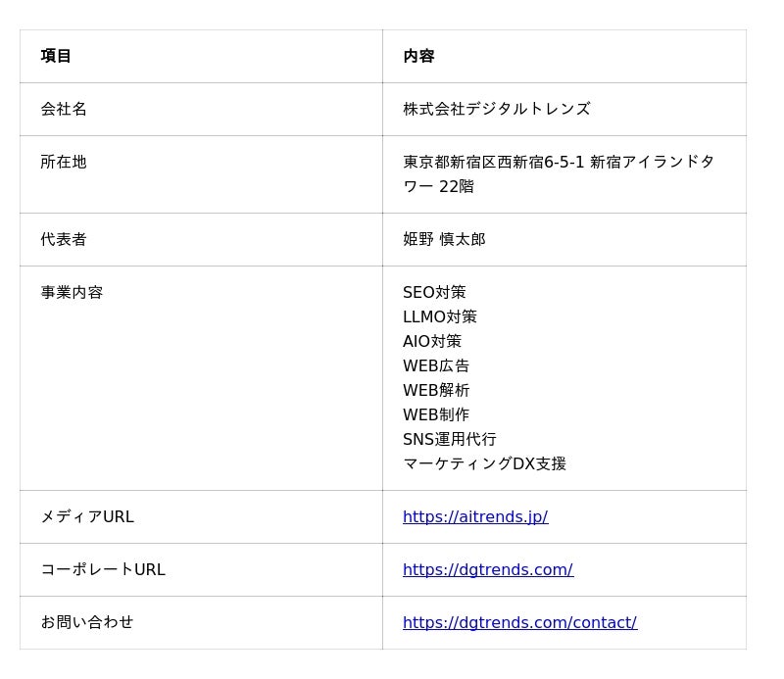Click the 事業内容 row label
The height and width of the screenshot is (679, 784).
point(72,292)
